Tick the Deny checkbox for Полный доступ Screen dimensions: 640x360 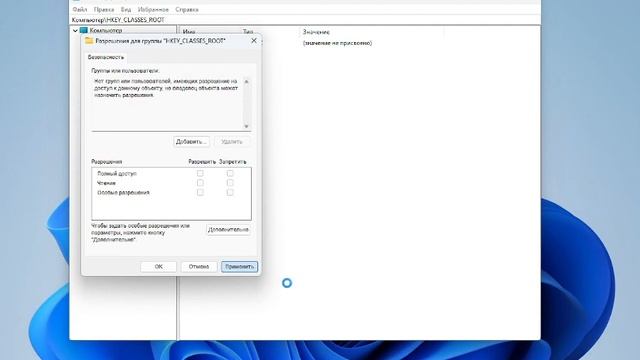[230, 173]
